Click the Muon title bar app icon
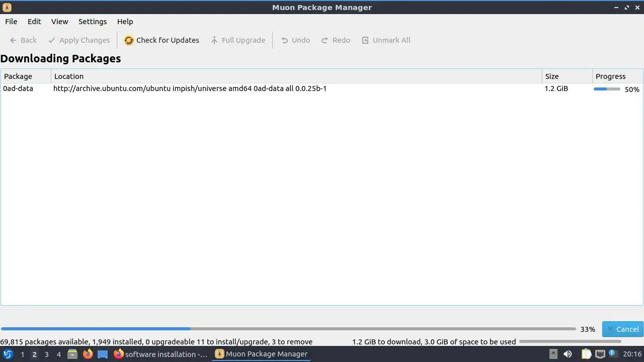Image resolution: width=644 pixels, height=362 pixels. (7, 8)
